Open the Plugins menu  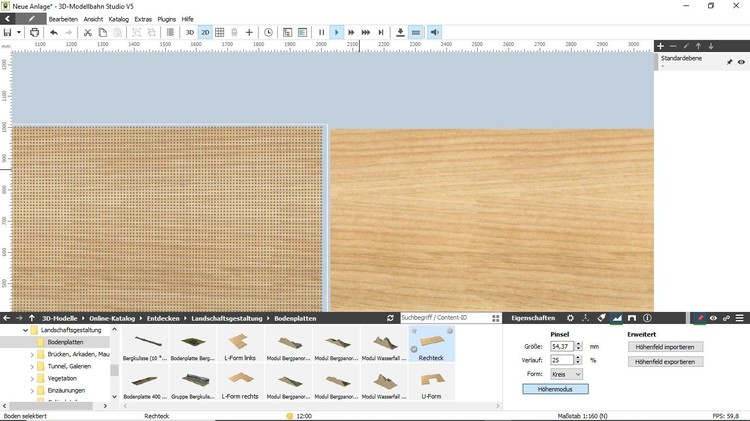[x=167, y=19]
